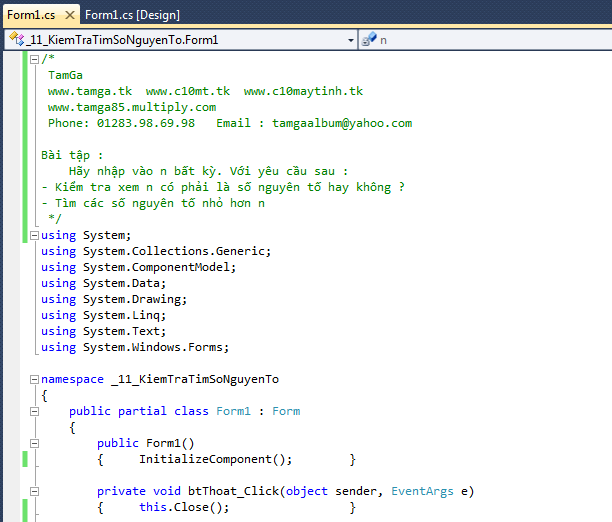Screen dimensions: 612x522
Task: Click System.ComponentModel in the usings
Action: [x=157, y=267]
